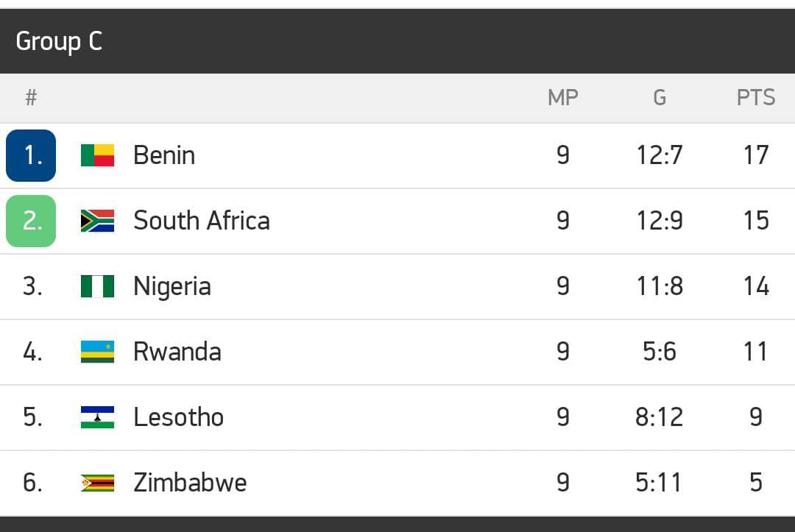Click the G goals column header

coord(660,98)
